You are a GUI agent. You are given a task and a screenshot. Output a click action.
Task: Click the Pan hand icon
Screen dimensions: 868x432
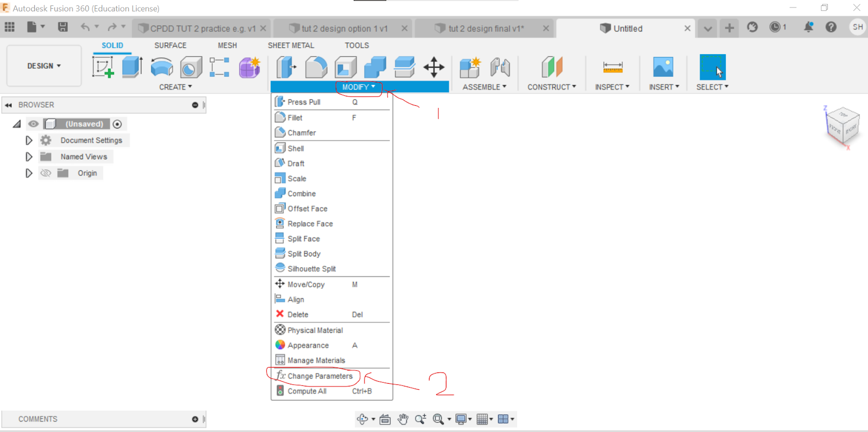(403, 419)
